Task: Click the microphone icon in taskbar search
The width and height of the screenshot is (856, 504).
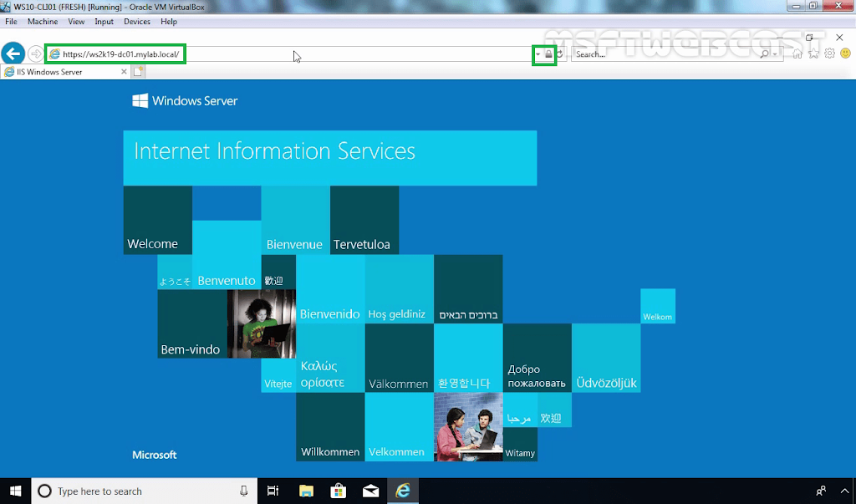Action: tap(243, 491)
